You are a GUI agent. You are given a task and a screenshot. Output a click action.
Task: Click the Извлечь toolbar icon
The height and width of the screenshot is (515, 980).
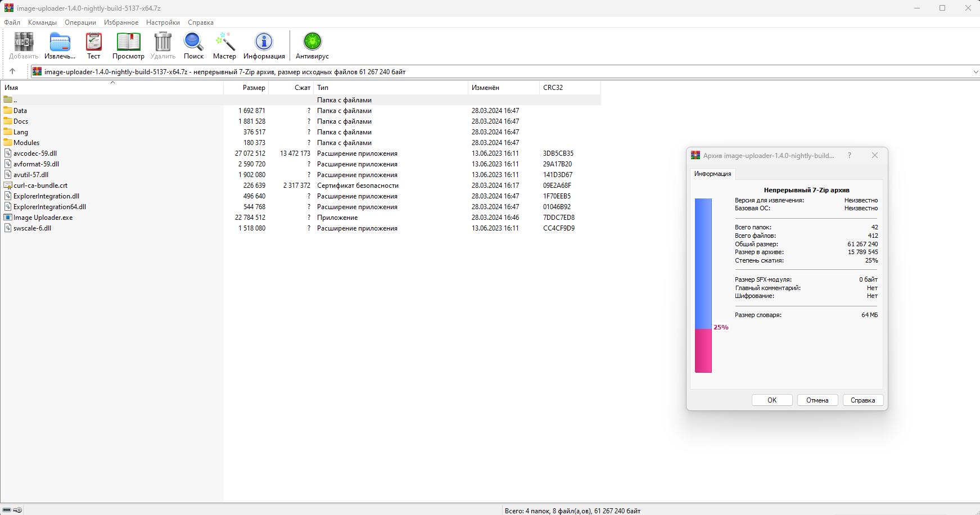coord(60,42)
